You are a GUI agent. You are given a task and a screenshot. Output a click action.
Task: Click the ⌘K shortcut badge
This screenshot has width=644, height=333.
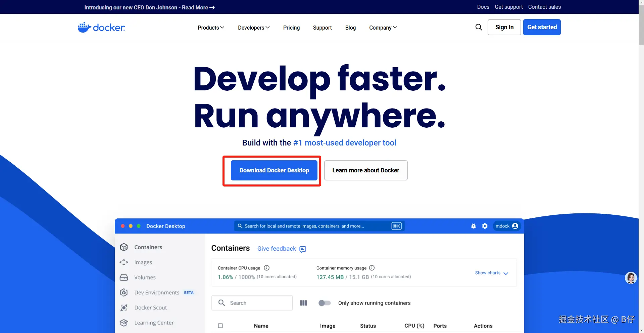pyautogui.click(x=396, y=226)
